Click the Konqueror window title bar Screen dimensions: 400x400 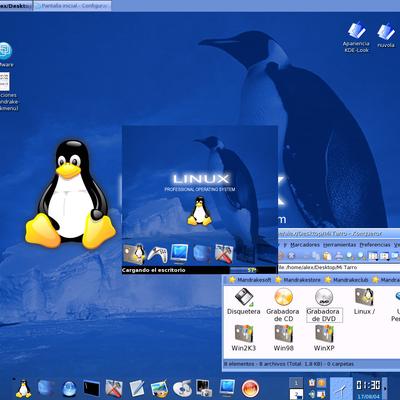339,234
